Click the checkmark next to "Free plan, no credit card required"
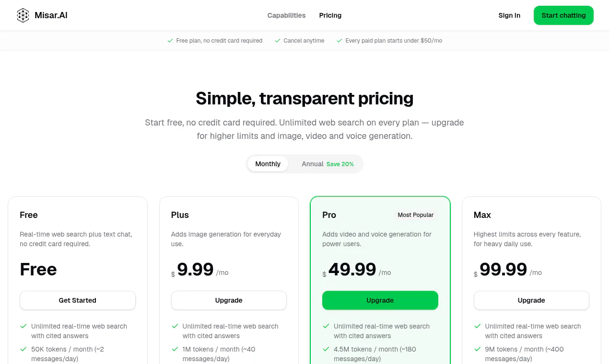The width and height of the screenshot is (609, 364). pyautogui.click(x=170, y=41)
